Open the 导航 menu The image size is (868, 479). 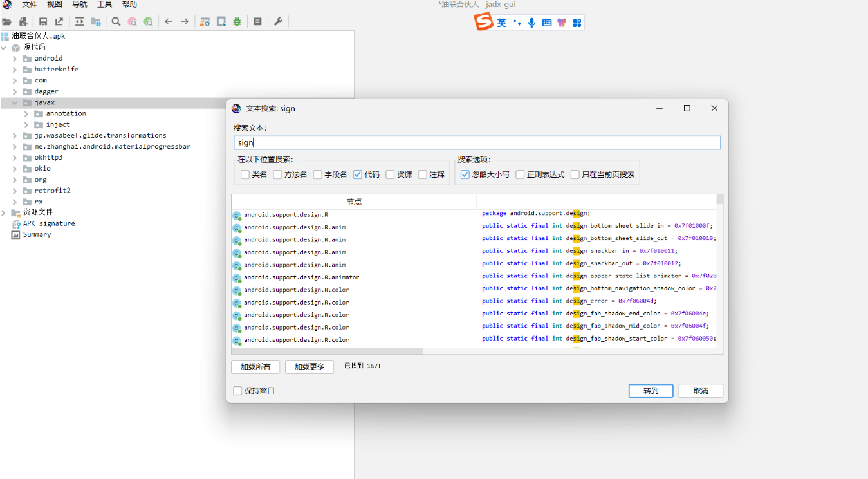pos(78,5)
